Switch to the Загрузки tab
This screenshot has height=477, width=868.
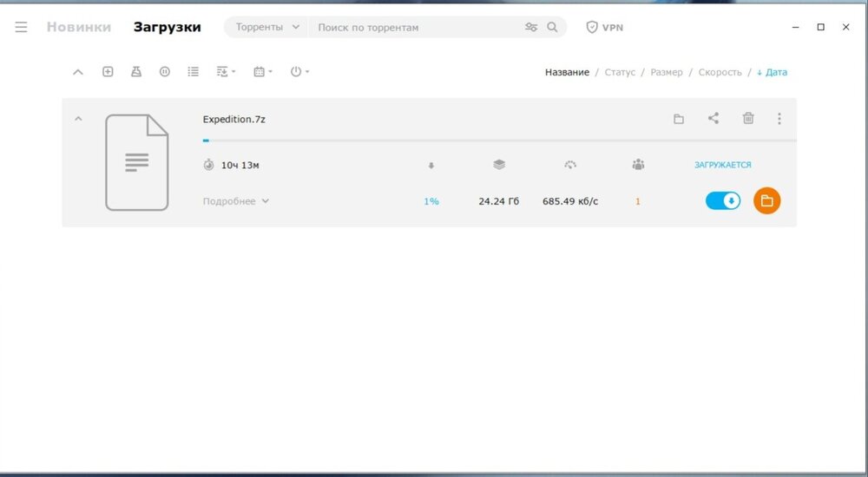pyautogui.click(x=168, y=27)
